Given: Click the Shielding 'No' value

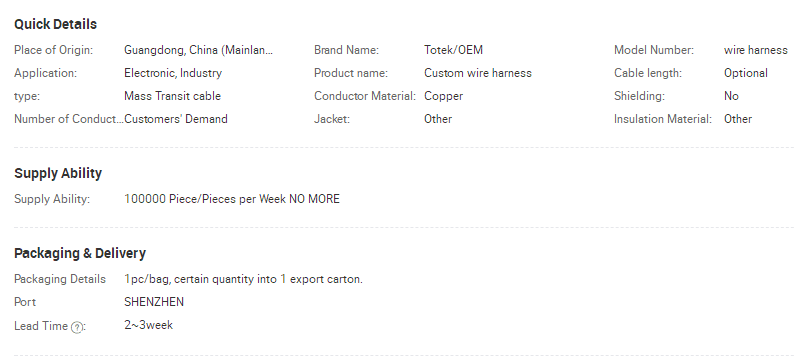Looking at the screenshot, I should coord(731,96).
